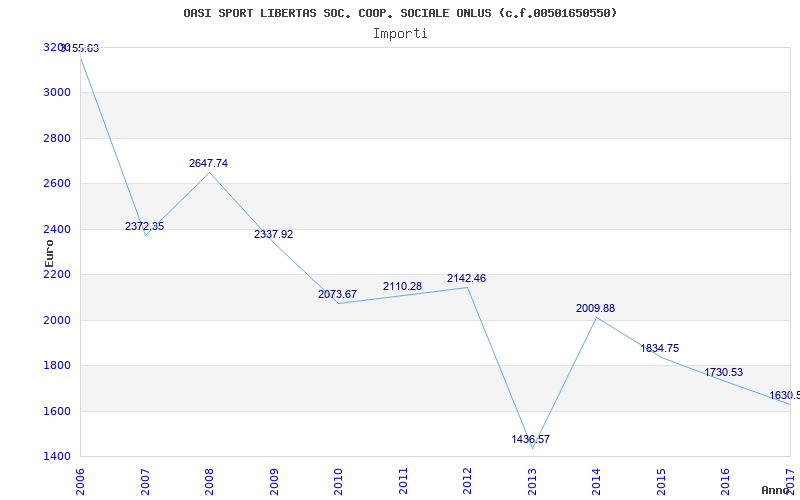Click the y-axis value 3000
This screenshot has height=500, width=800.
pos(57,92)
